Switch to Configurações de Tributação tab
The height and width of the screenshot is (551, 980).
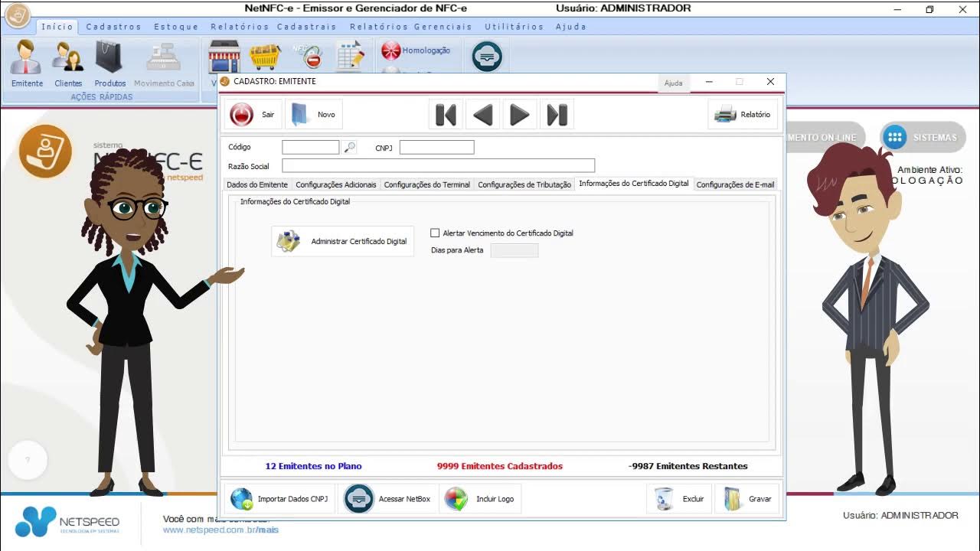tap(524, 184)
